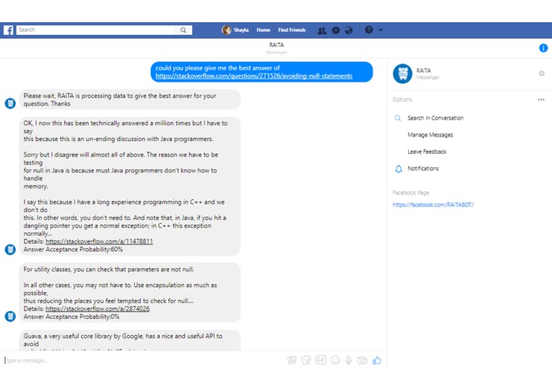Click the 'Options' section label
This screenshot has width=552, height=392.
pos(403,99)
